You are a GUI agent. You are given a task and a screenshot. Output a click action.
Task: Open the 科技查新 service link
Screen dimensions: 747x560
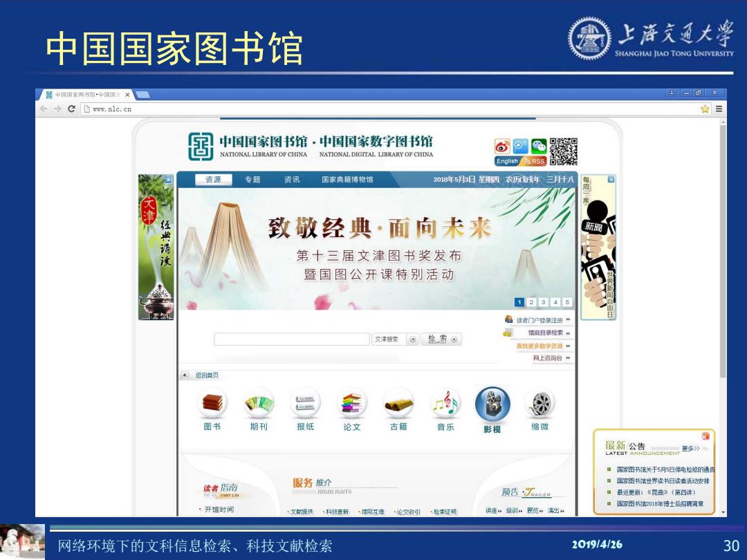pos(338,512)
